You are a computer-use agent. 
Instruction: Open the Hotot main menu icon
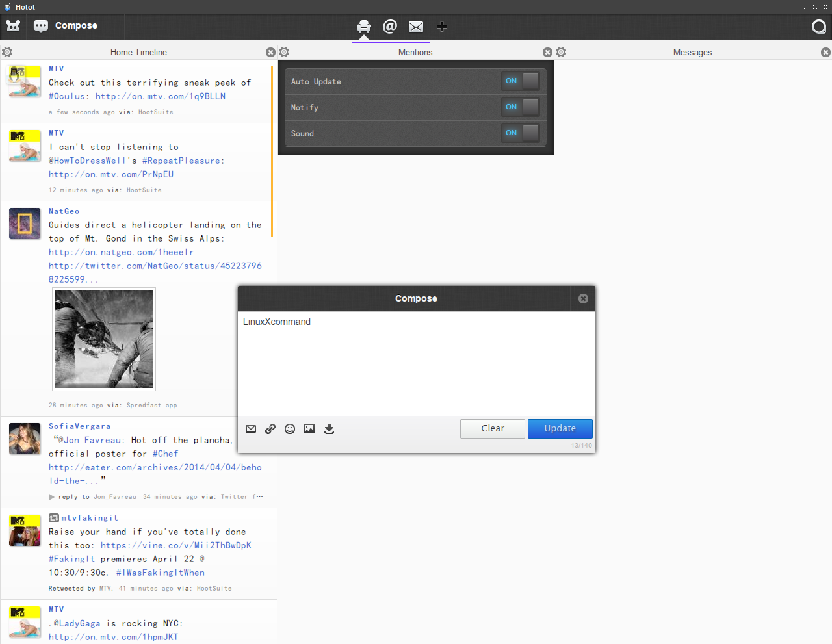tap(13, 26)
